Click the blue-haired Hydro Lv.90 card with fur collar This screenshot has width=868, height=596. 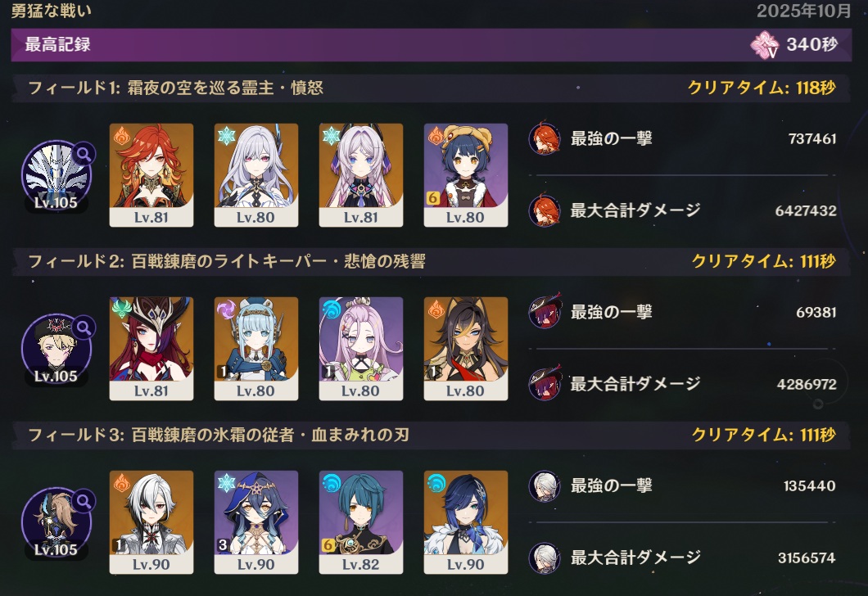[x=466, y=522]
